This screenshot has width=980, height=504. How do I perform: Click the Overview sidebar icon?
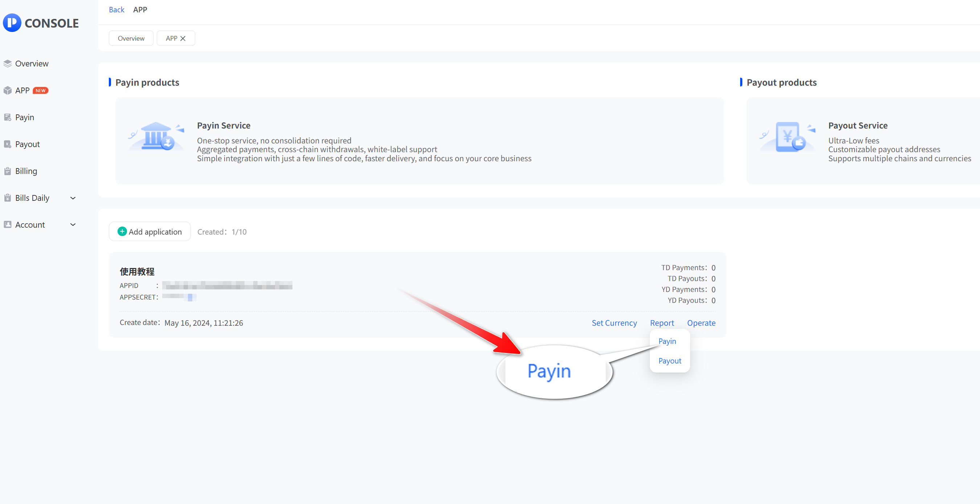[x=8, y=64]
